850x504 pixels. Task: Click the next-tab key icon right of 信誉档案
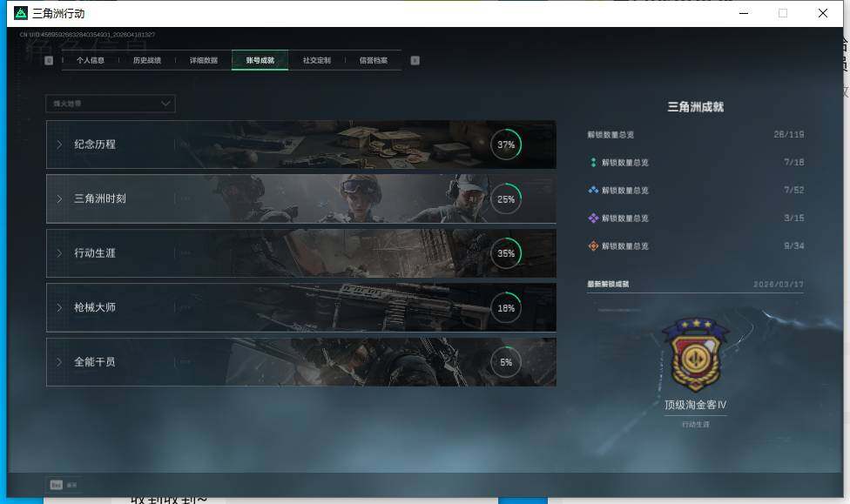point(415,60)
